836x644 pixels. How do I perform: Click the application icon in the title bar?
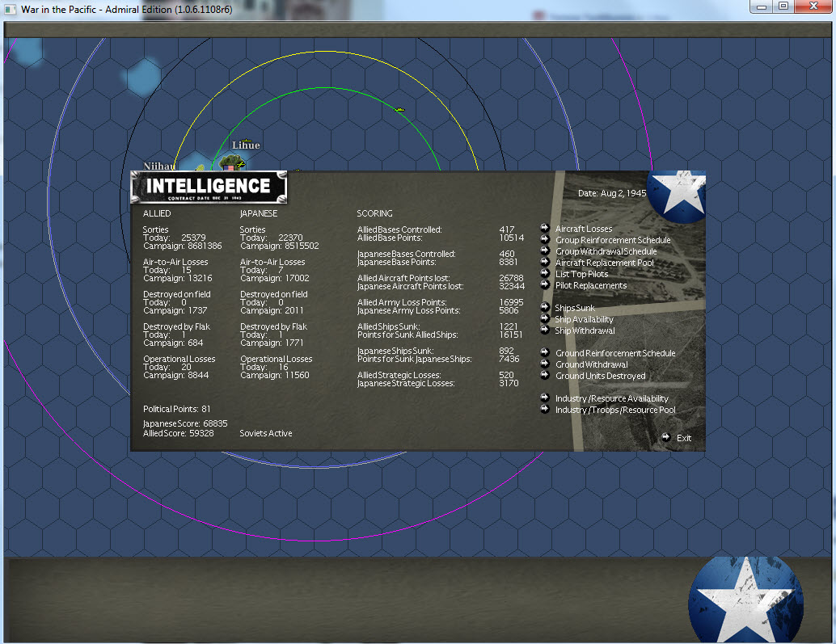(11, 9)
